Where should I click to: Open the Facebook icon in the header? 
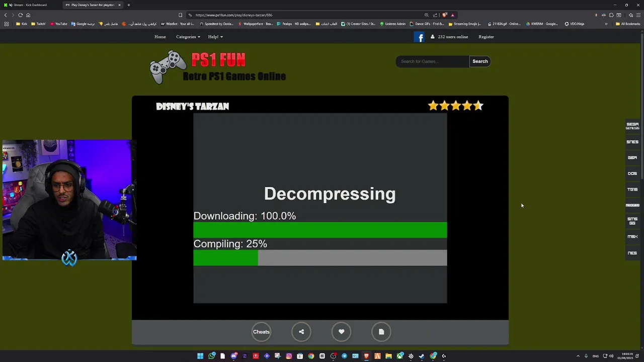[x=419, y=37]
